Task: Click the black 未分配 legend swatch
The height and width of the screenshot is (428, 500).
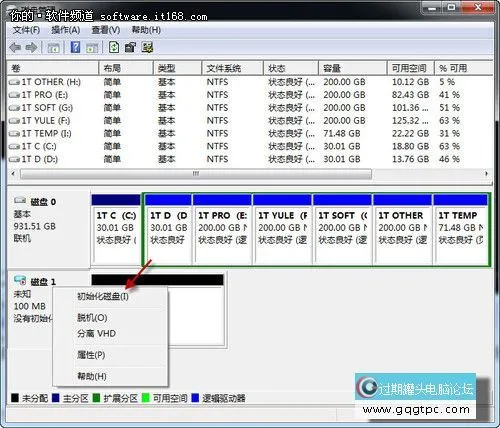Action: pyautogui.click(x=15, y=398)
